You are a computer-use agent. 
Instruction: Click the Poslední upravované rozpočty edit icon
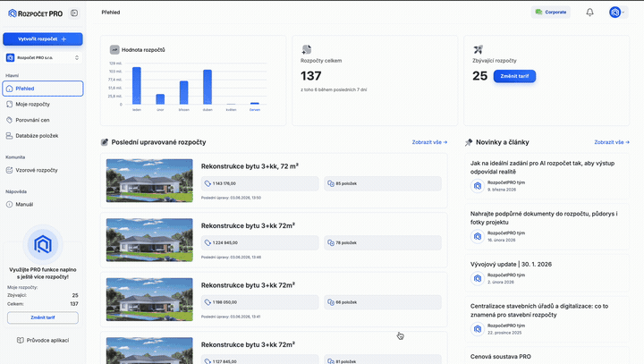click(105, 142)
